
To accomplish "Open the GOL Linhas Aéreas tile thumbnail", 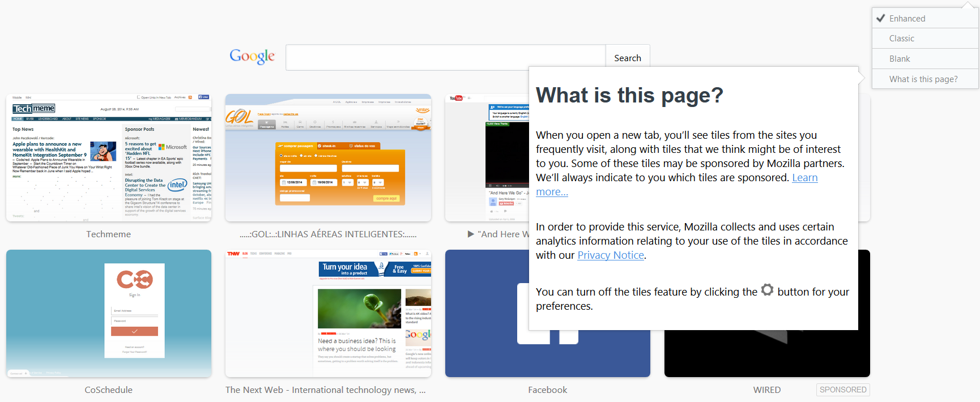I will coord(328,157).
